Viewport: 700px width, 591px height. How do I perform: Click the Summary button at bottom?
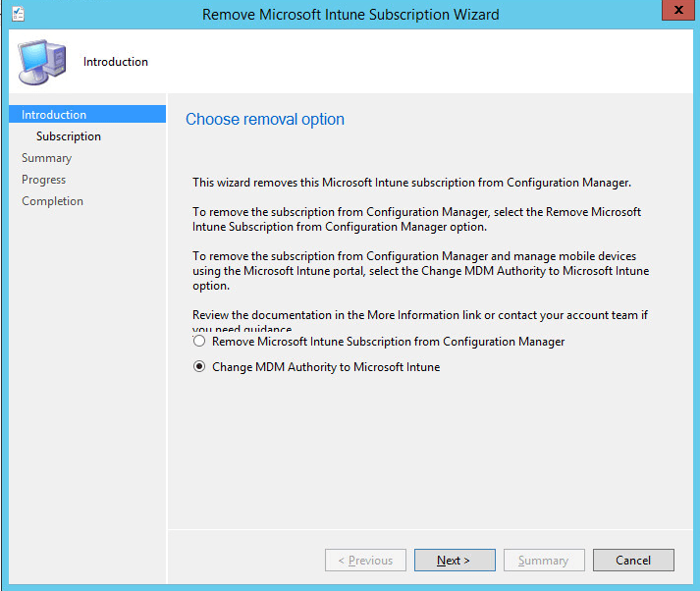pos(544,560)
